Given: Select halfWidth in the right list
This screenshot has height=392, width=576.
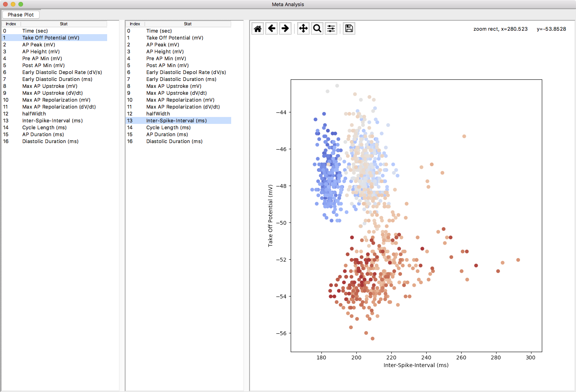Looking at the screenshot, I should (178, 114).
